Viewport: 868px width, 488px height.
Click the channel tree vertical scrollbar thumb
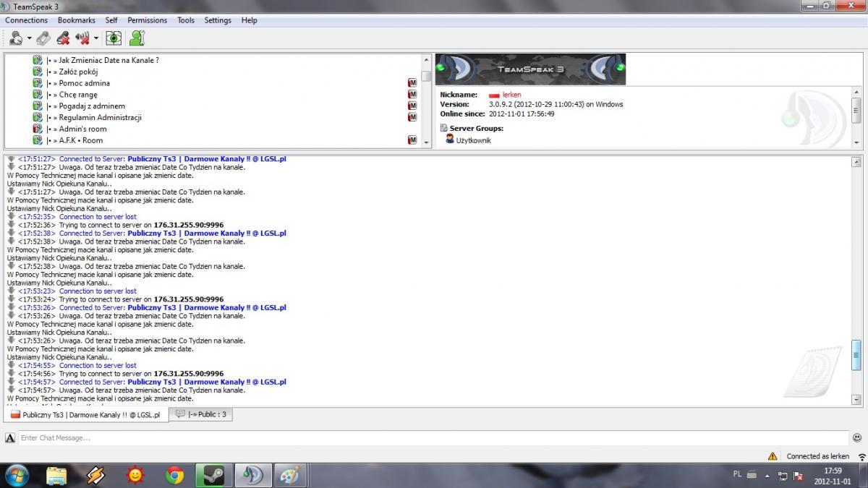point(427,76)
